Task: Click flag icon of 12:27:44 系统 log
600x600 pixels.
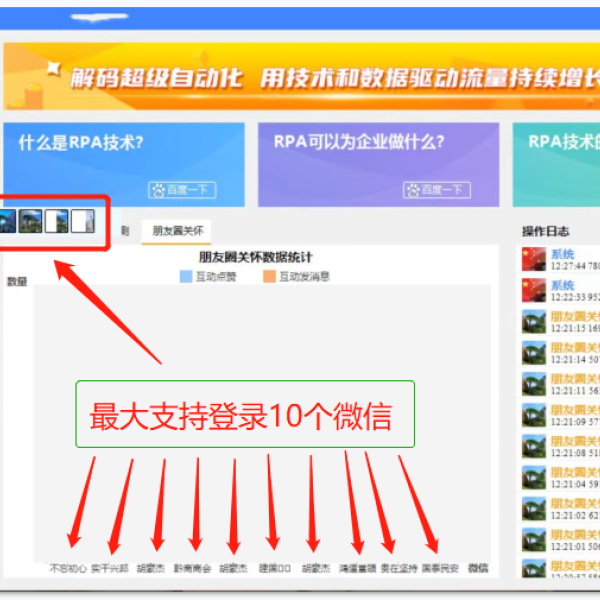Action: (x=533, y=260)
